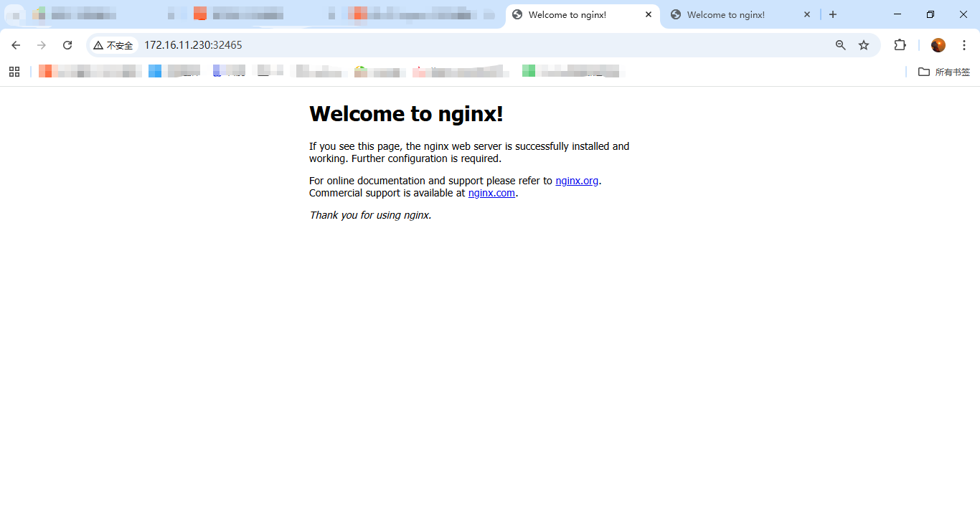Viewport: 980px width, 522px height.
Task: Minimize the Chrome window
Action: pos(897,14)
